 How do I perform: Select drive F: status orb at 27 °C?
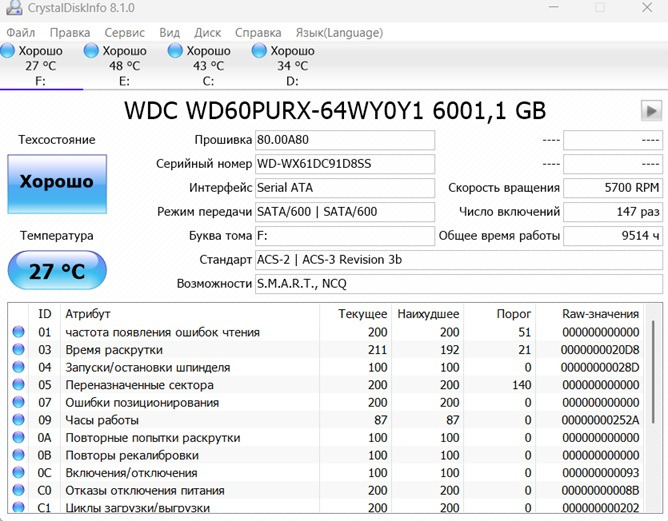click(9, 51)
